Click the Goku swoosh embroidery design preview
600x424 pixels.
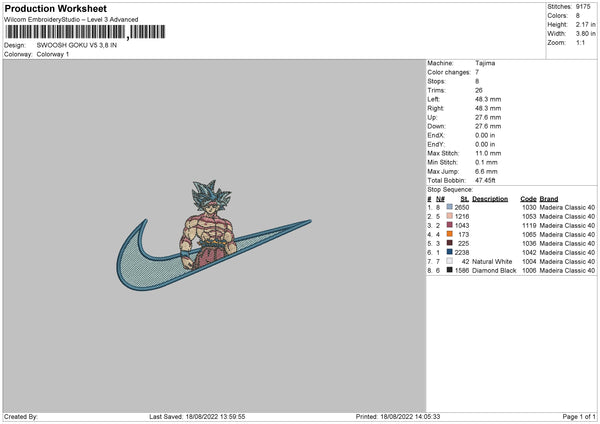tap(214, 235)
